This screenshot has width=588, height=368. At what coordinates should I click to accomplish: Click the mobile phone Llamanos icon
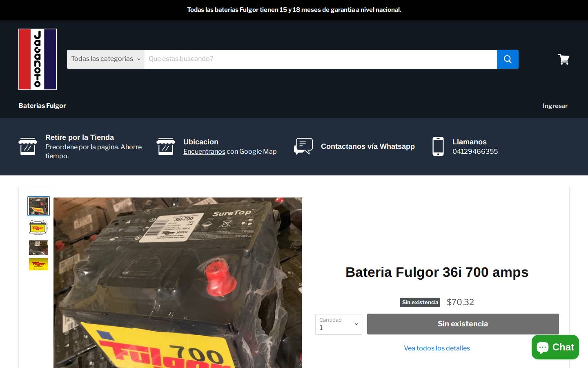[x=438, y=146]
